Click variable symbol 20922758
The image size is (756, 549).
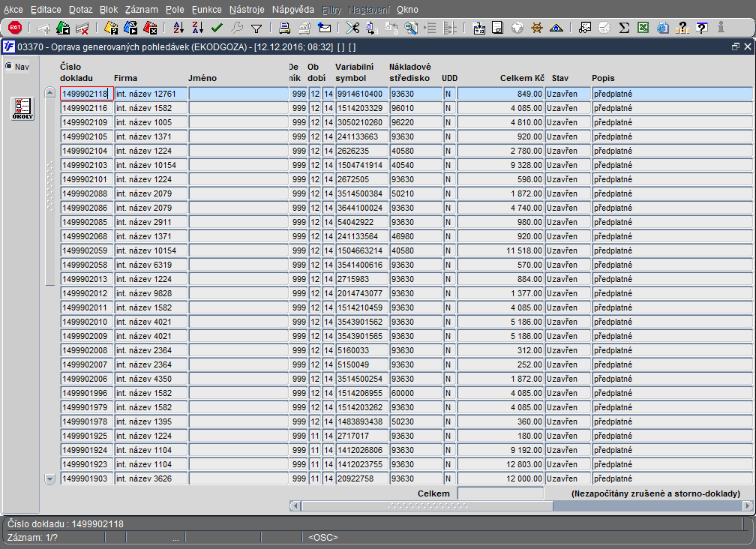(361, 478)
